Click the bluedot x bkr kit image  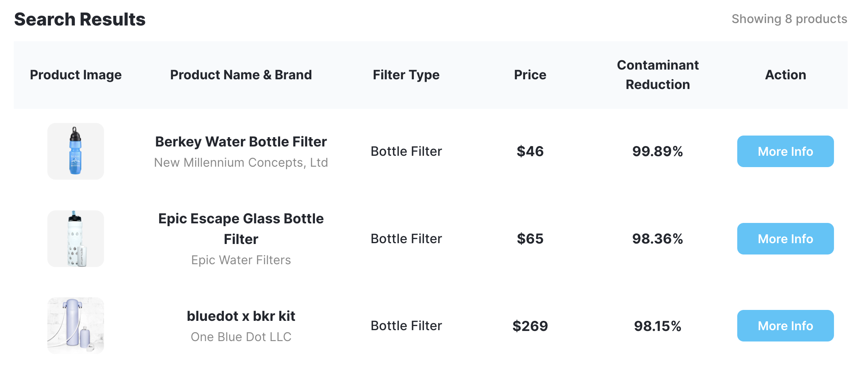76,326
